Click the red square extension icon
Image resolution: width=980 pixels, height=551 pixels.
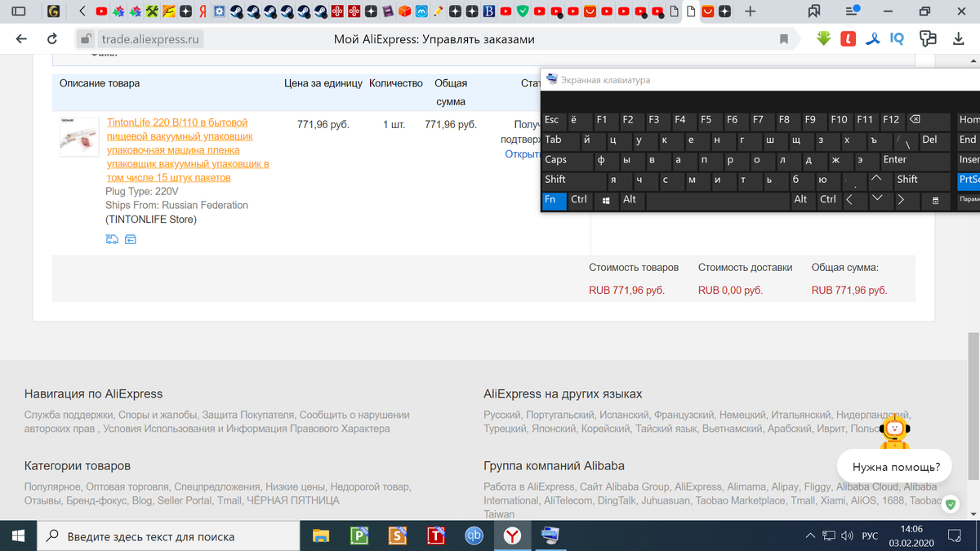click(x=849, y=38)
